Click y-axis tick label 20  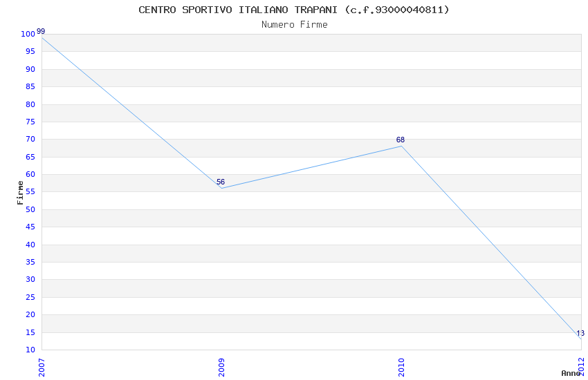pos(30,314)
